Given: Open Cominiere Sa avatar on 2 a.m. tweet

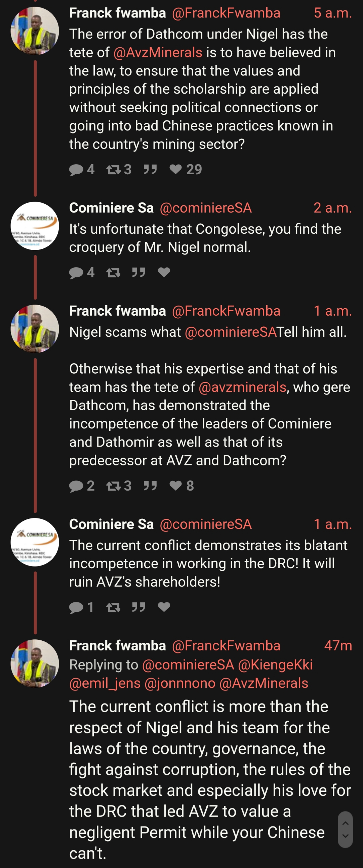Looking at the screenshot, I should 35,226.
